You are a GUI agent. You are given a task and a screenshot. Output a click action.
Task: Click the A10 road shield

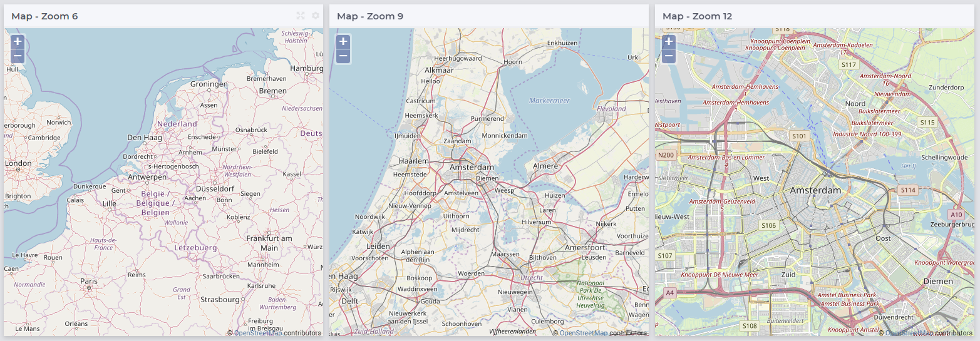pyautogui.click(x=956, y=215)
